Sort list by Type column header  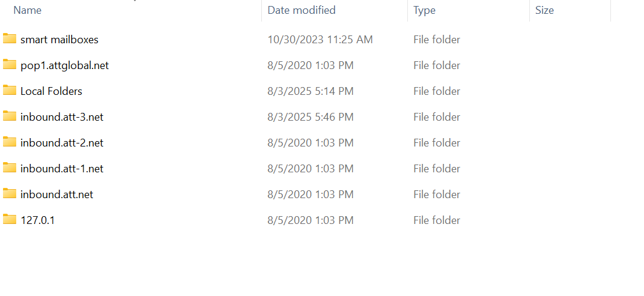click(425, 10)
